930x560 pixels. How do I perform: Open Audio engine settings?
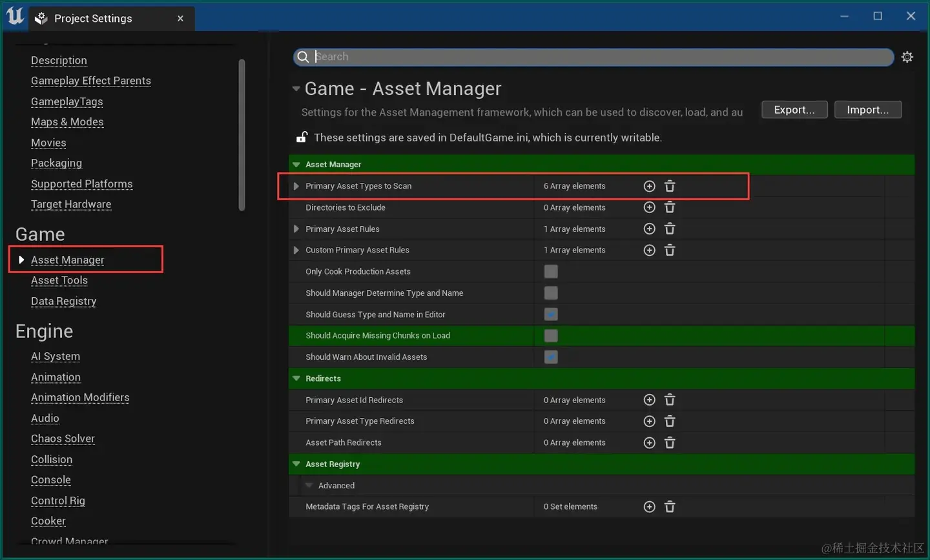pos(45,419)
